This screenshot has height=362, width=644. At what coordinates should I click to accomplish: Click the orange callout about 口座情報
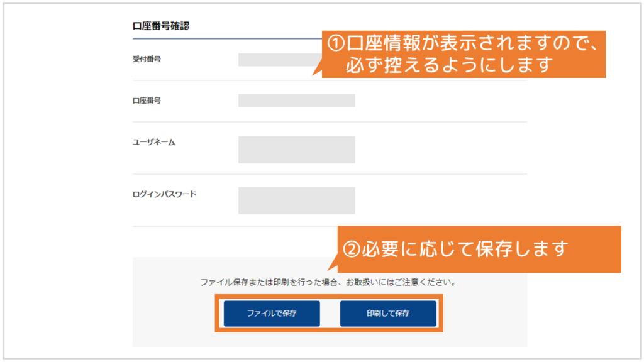tap(464, 54)
